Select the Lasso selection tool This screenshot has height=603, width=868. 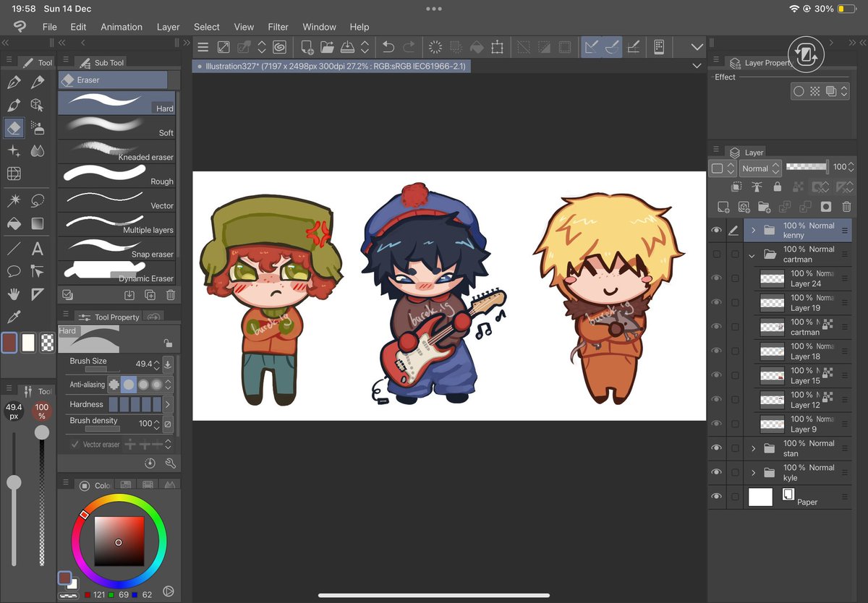pyautogui.click(x=38, y=200)
